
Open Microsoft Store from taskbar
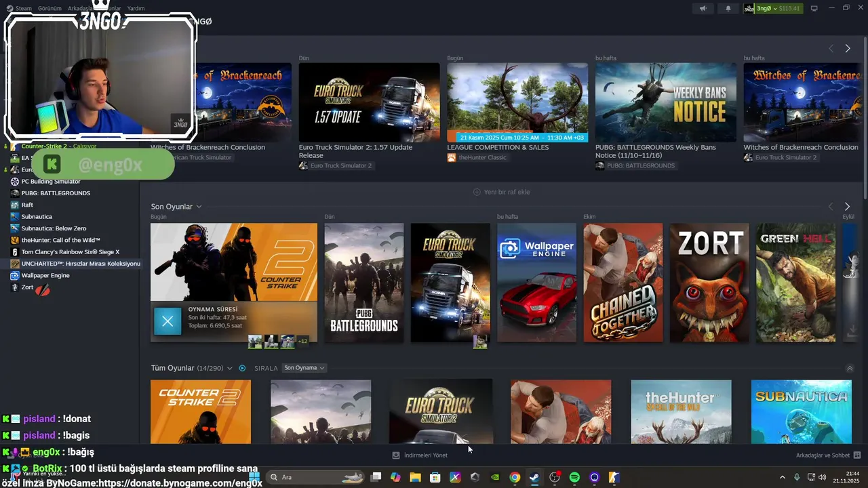coord(435,477)
